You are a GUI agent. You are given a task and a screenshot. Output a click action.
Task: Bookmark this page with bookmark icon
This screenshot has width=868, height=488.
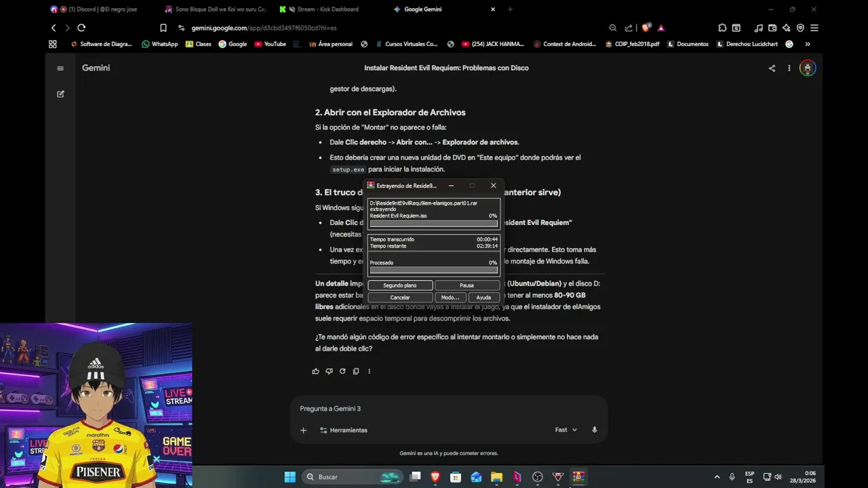pos(163,28)
